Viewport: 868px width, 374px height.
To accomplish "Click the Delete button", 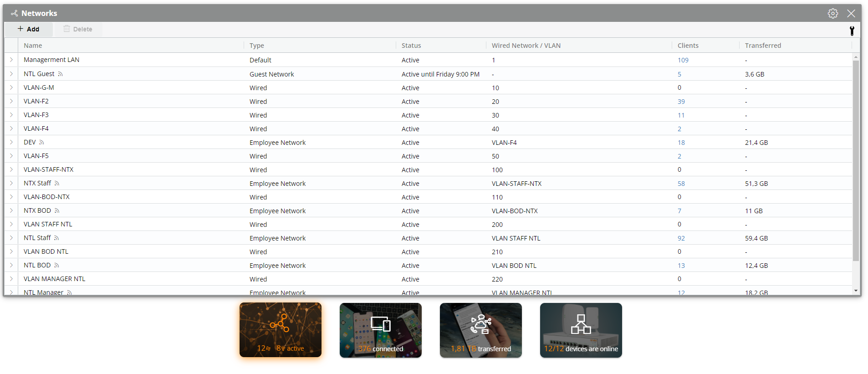I will (x=78, y=29).
